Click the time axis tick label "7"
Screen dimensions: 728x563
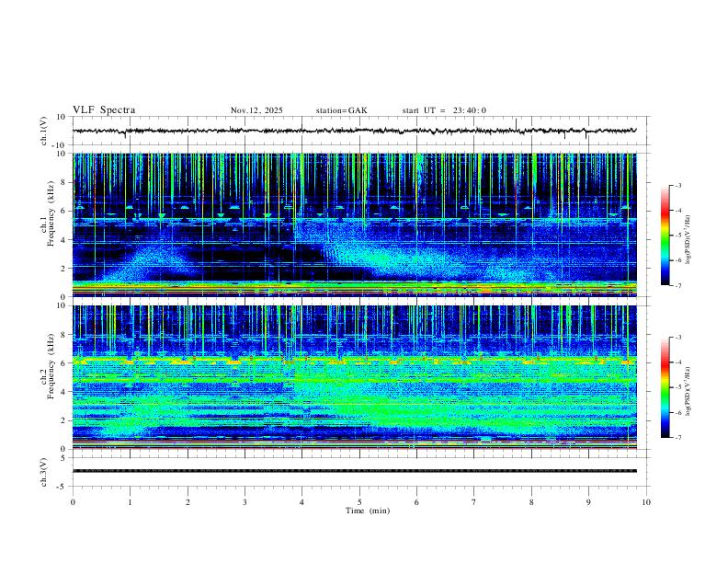pyautogui.click(x=474, y=502)
